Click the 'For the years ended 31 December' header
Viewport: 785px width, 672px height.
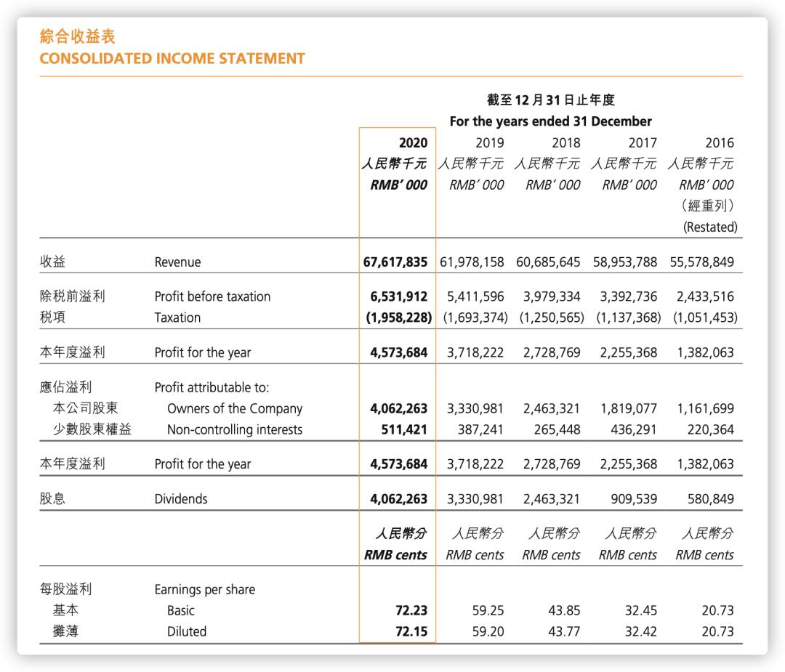tap(550, 121)
